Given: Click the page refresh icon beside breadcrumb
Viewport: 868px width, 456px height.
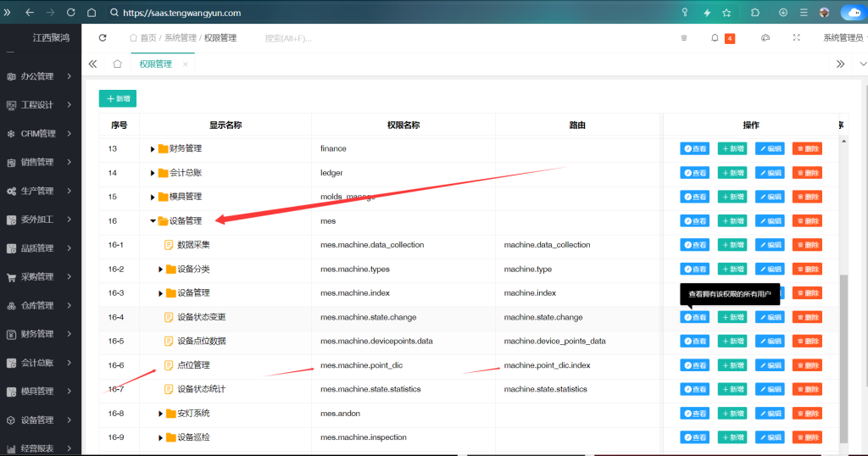Looking at the screenshot, I should [103, 38].
